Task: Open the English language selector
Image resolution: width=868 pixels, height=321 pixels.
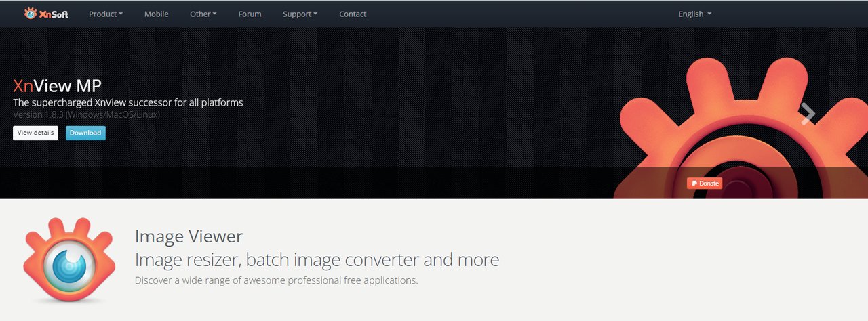Action: tap(695, 14)
